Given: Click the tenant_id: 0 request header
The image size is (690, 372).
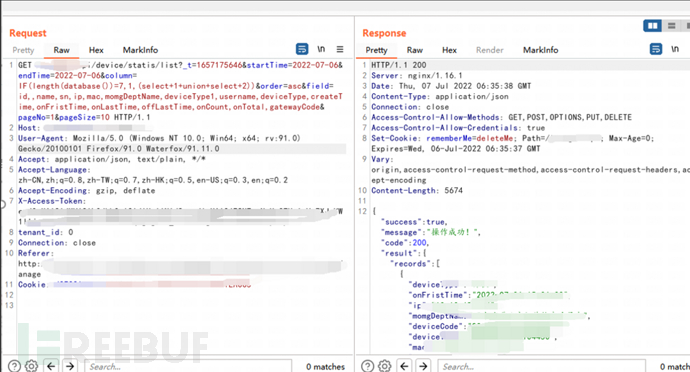Looking at the screenshot, I should click(x=46, y=232).
